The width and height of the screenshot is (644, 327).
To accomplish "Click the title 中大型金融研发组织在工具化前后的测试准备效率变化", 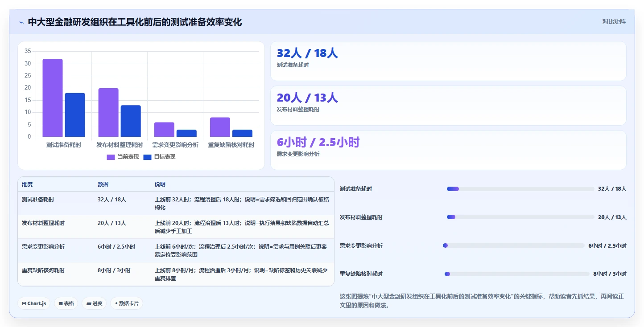I will point(135,22).
